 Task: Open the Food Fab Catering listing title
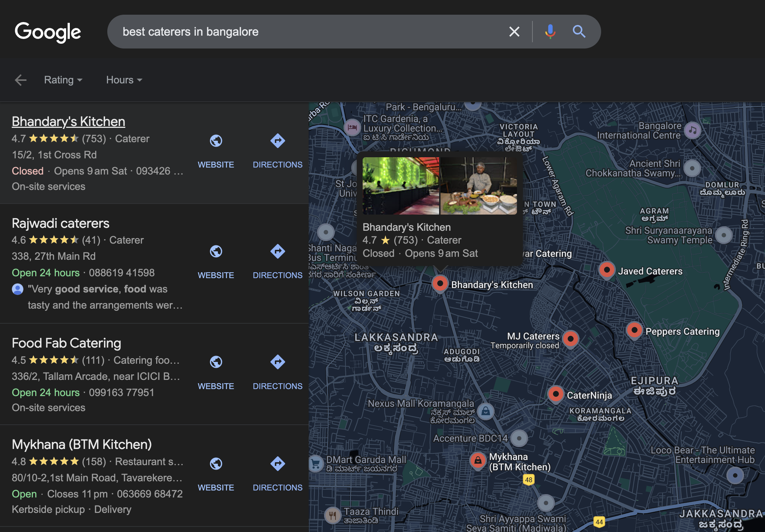(67, 343)
